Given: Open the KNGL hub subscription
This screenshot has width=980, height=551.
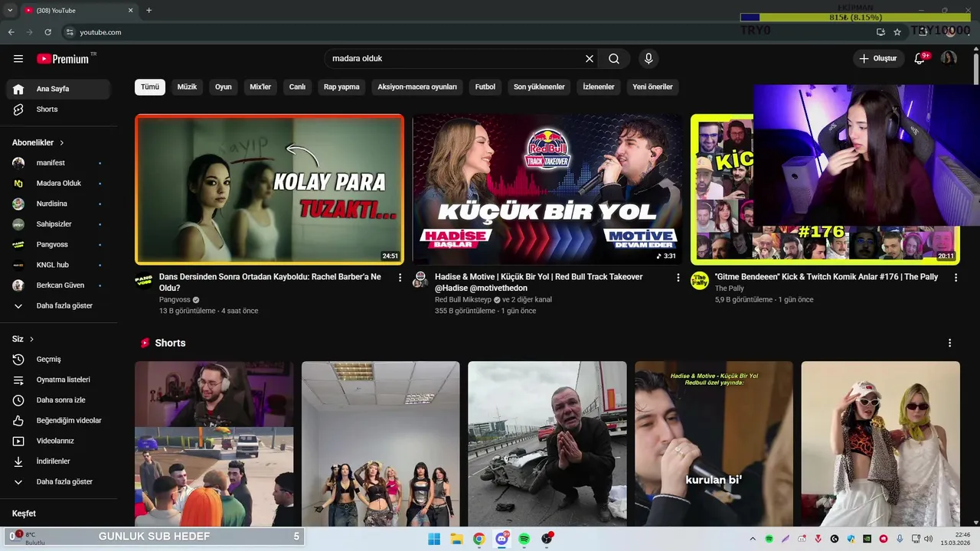Looking at the screenshot, I should click(x=58, y=265).
